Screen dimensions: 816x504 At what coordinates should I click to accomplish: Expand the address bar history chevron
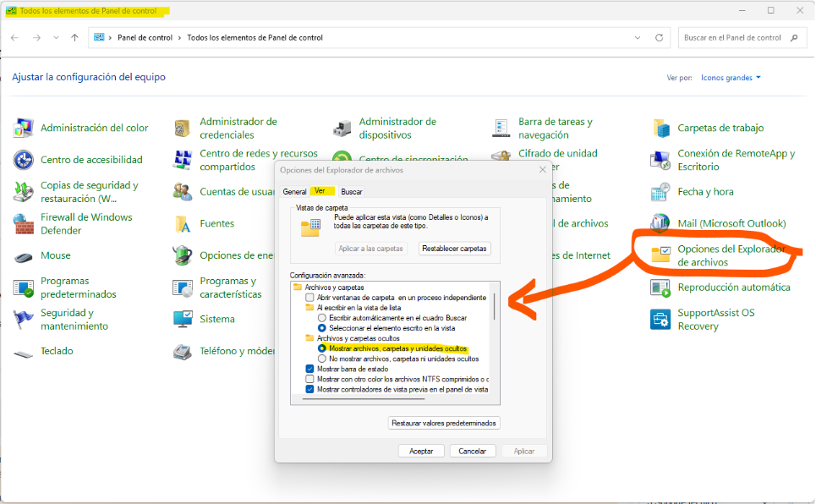tap(638, 37)
